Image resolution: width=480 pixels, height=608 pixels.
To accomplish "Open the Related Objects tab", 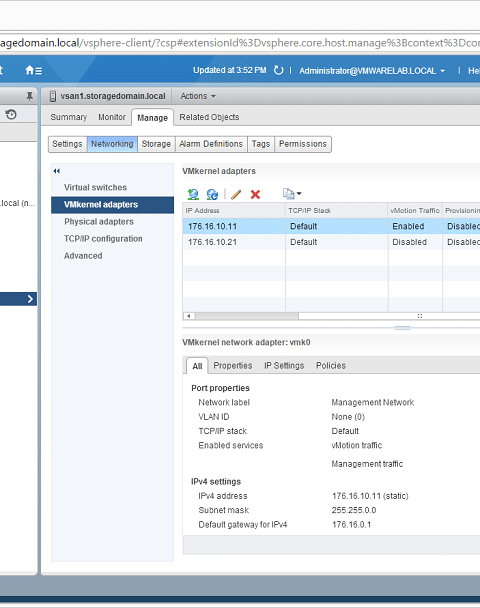I will click(209, 117).
